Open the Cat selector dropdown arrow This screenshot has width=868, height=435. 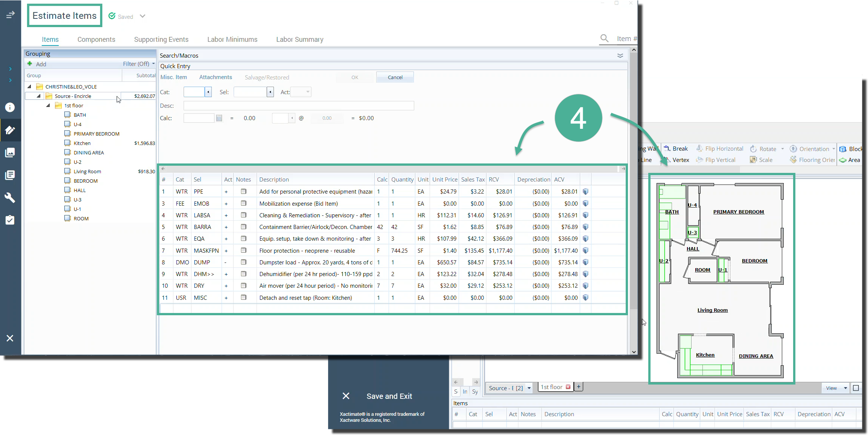208,92
